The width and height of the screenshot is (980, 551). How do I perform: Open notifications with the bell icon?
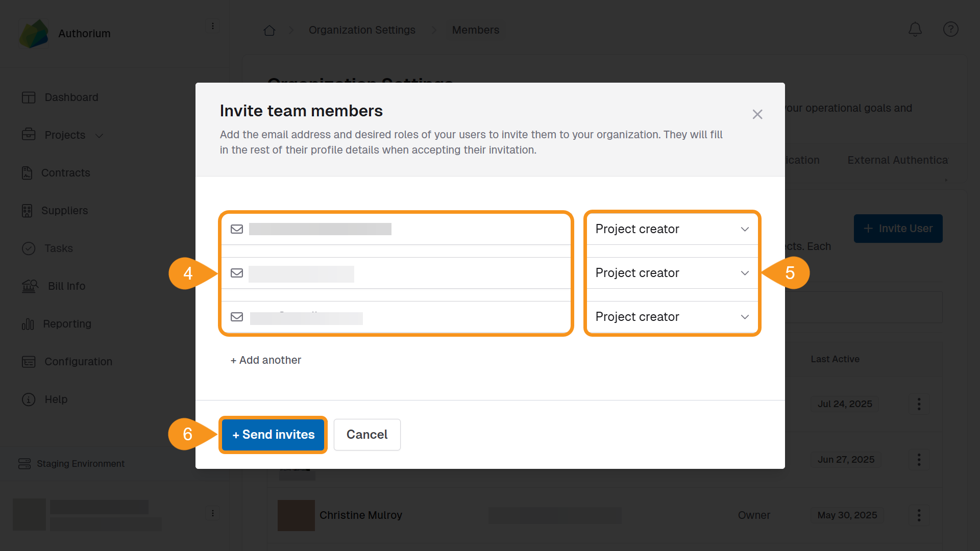pyautogui.click(x=915, y=29)
